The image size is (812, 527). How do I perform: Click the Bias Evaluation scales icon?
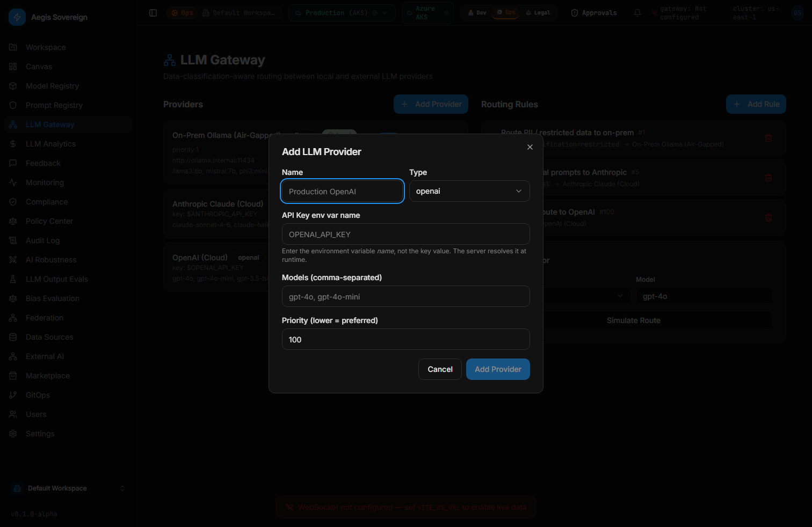[13, 298]
